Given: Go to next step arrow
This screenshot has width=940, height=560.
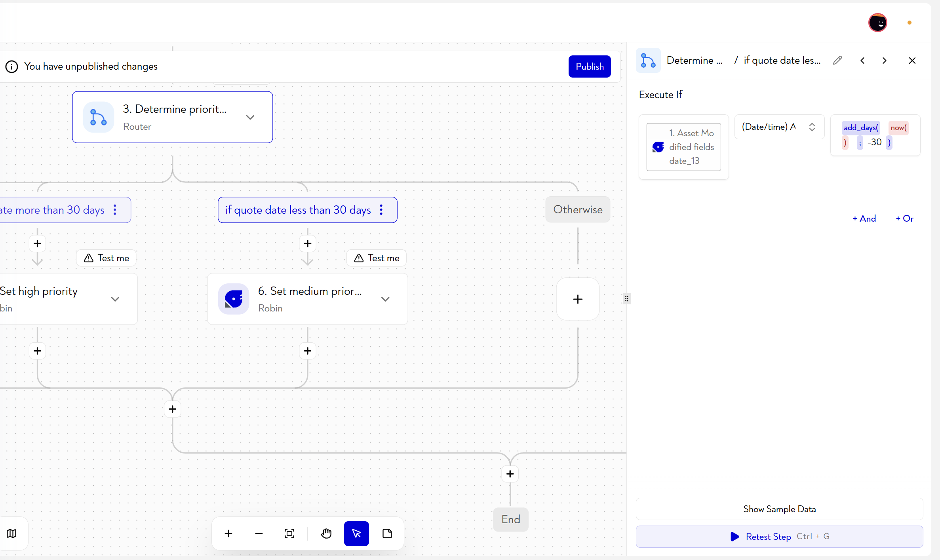Looking at the screenshot, I should (x=885, y=61).
